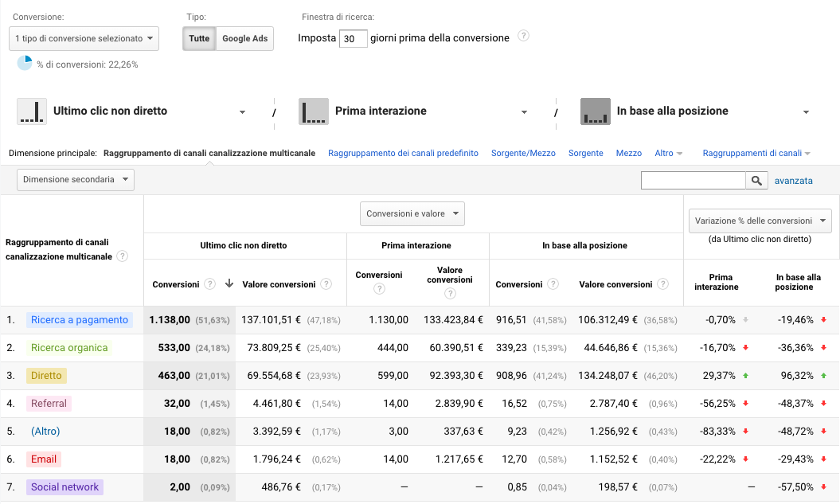
Task: Open the Variazione % delle conversioni dropdown
Action: [760, 221]
